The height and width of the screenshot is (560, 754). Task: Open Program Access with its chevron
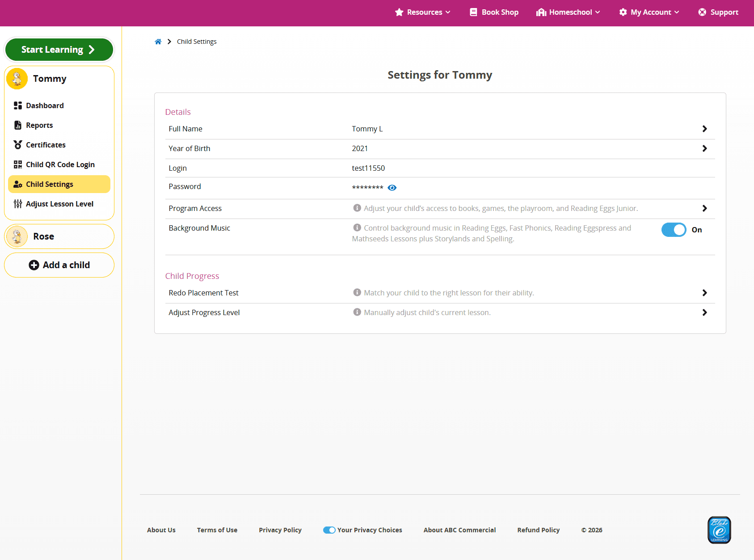point(704,208)
